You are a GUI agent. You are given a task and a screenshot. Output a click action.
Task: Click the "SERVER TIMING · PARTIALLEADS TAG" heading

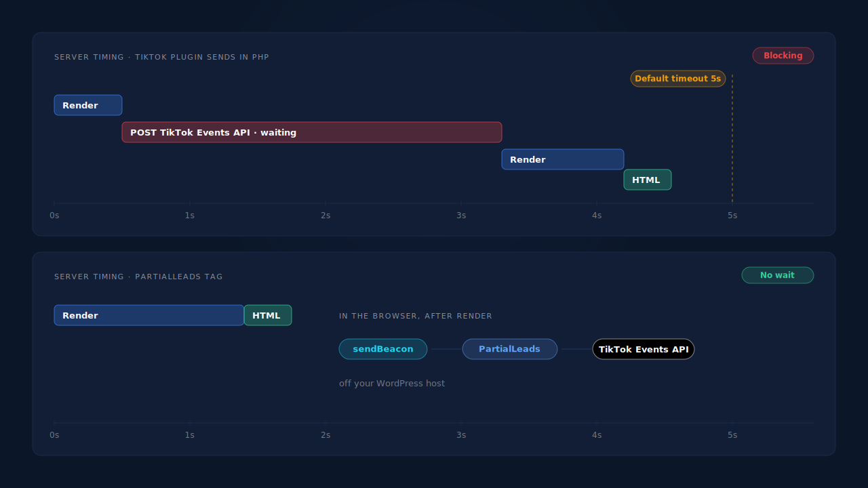click(x=138, y=277)
